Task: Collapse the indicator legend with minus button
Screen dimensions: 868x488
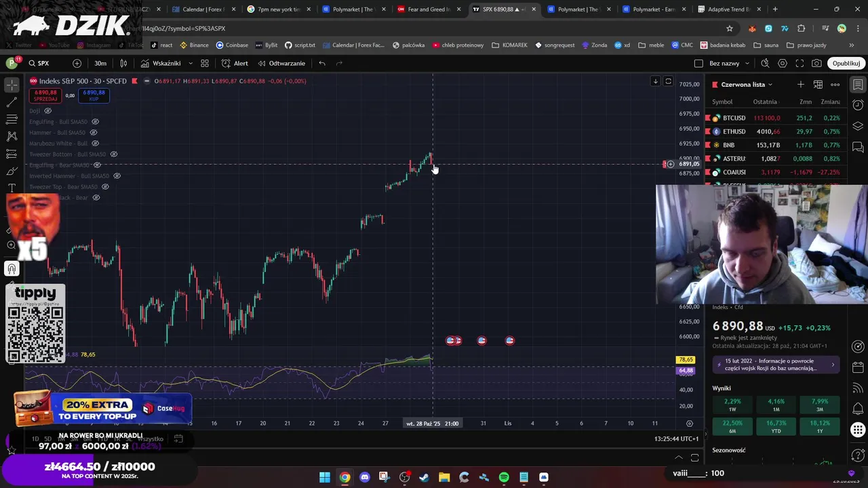Action: pyautogui.click(x=146, y=81)
